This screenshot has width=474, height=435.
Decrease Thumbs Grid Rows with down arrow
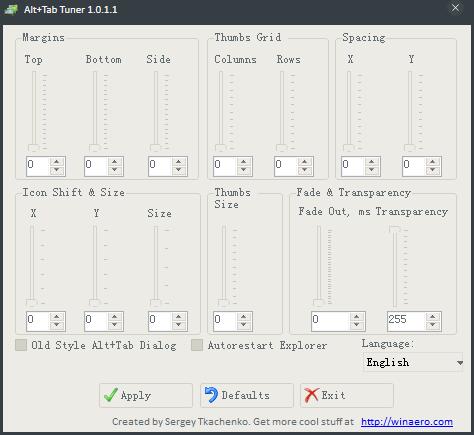[305, 170]
